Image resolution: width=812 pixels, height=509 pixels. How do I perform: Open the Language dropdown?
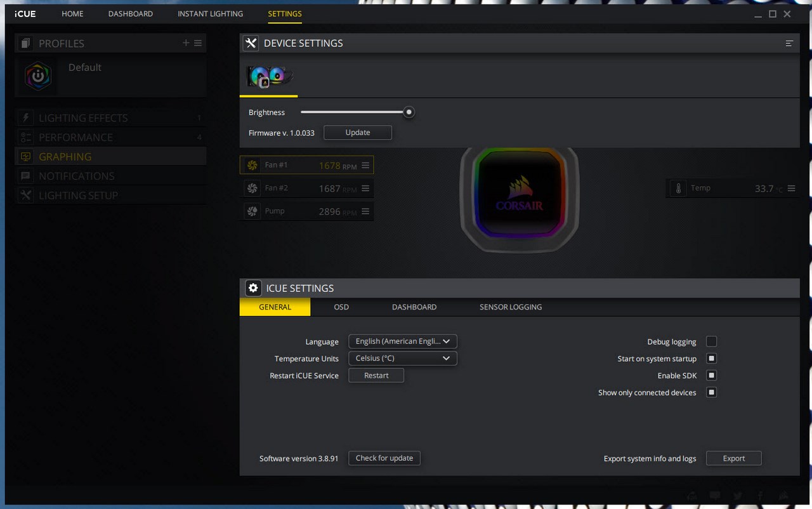(x=403, y=341)
